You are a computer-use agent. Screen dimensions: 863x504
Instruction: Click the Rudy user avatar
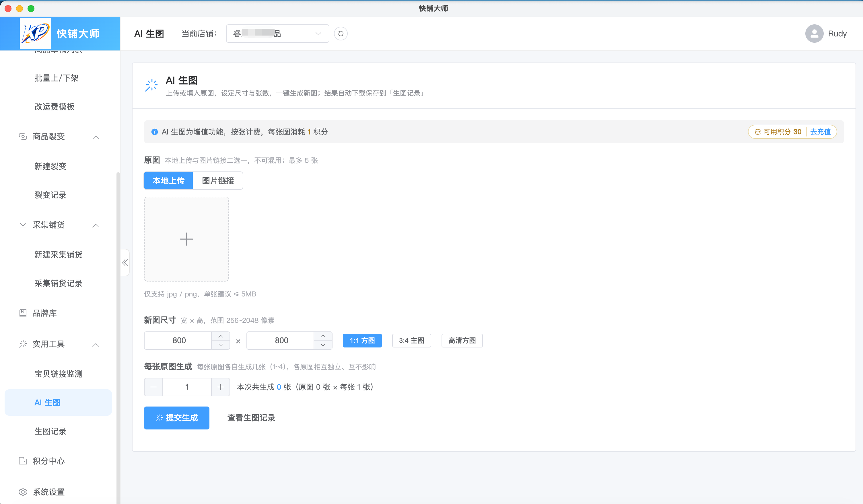pyautogui.click(x=814, y=34)
